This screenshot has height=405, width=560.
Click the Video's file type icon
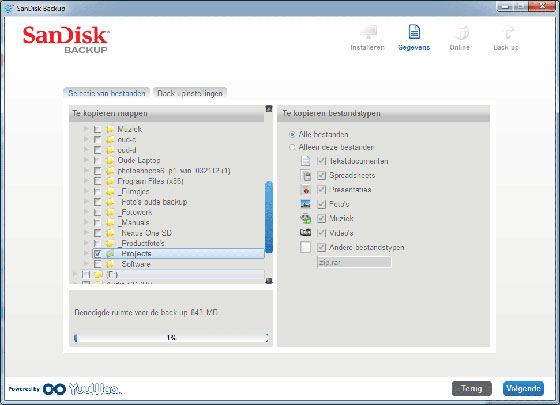pyautogui.click(x=305, y=232)
